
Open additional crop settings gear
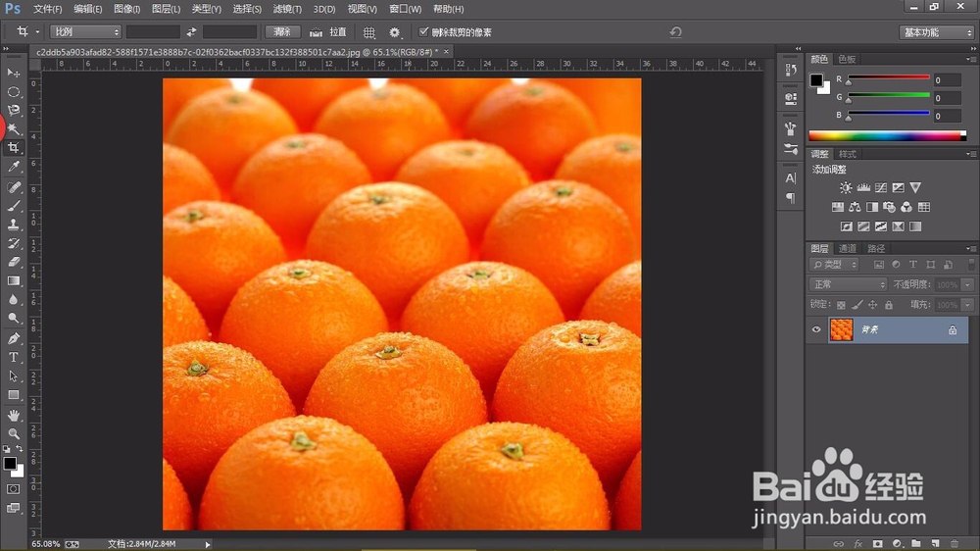394,32
